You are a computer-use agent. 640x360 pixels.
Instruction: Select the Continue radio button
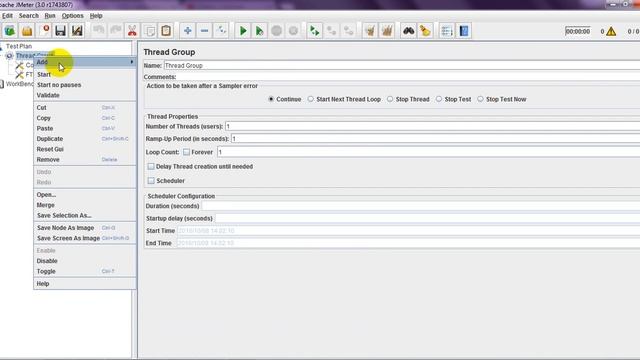pyautogui.click(x=271, y=99)
